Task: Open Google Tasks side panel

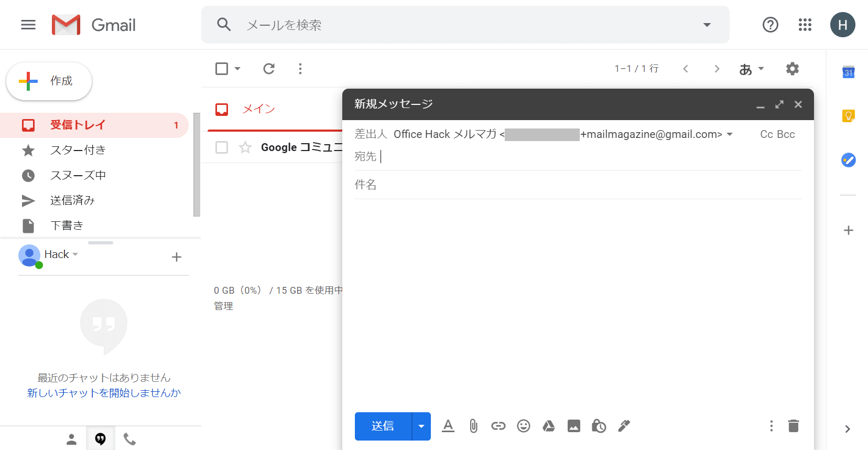Action: click(849, 160)
